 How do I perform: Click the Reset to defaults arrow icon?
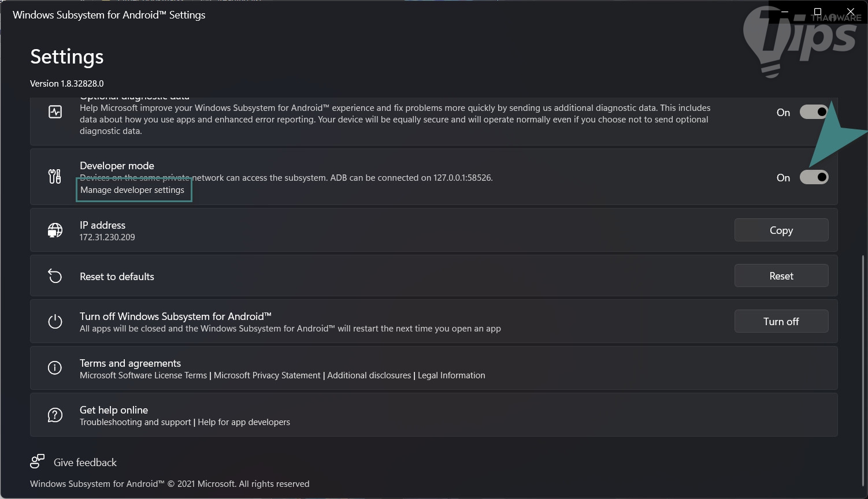point(55,276)
